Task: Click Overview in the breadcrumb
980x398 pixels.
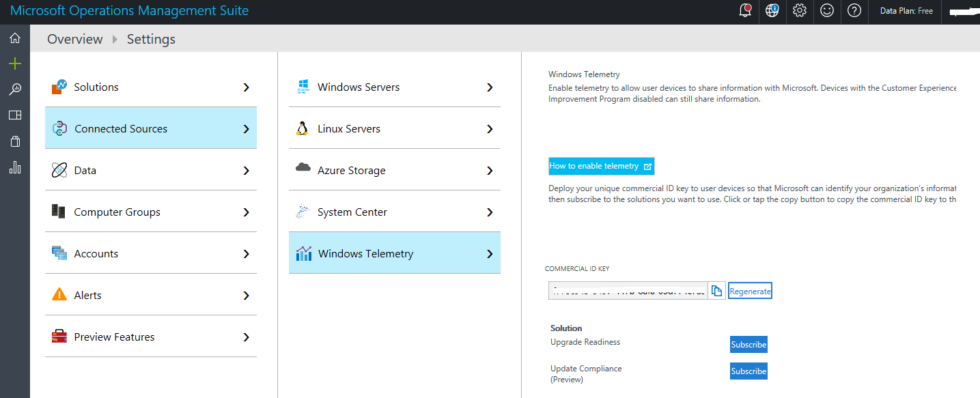Action: 75,39
